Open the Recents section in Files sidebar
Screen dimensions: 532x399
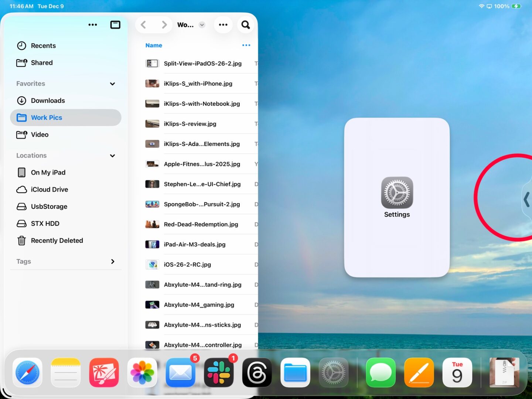click(x=43, y=45)
